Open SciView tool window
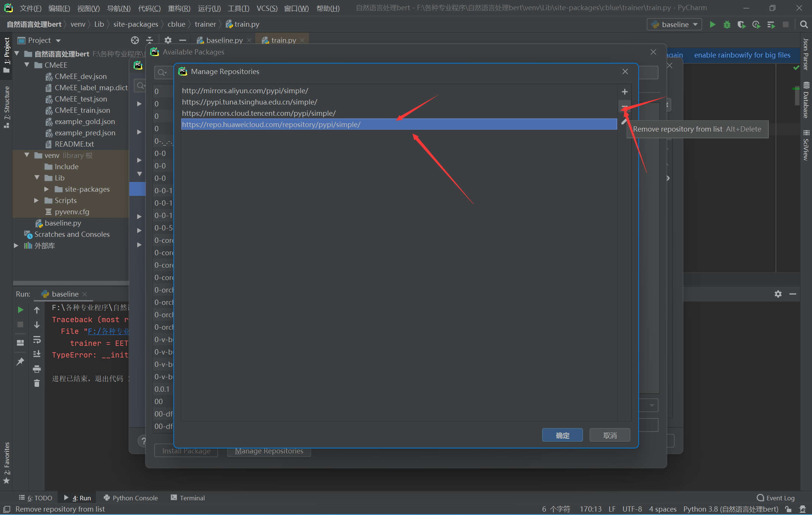 point(806,145)
